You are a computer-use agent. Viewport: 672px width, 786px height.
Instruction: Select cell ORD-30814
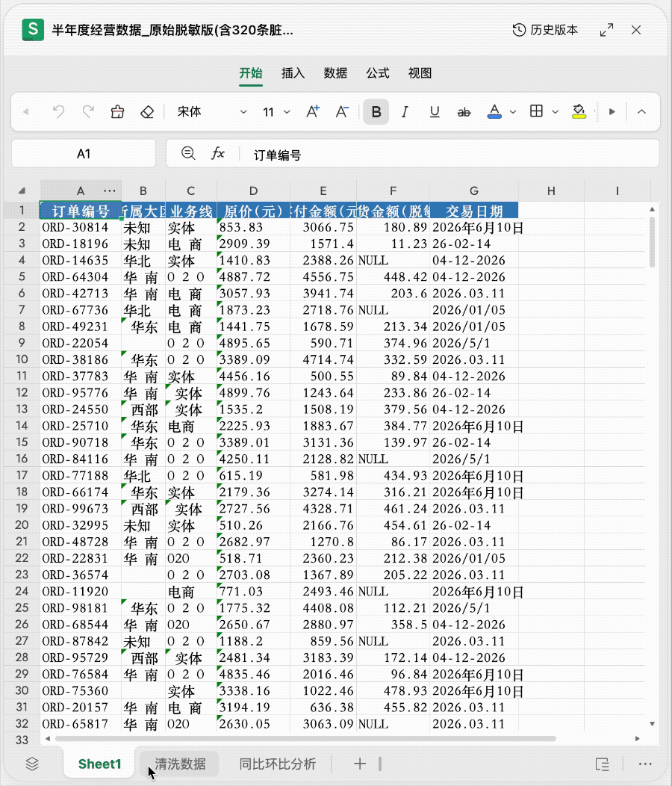tap(81, 228)
